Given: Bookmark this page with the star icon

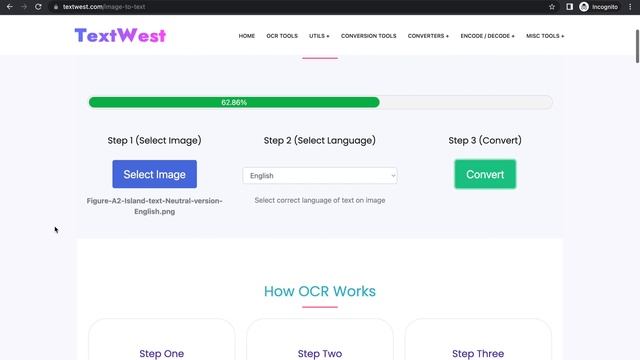Looking at the screenshot, I should coord(552,7).
